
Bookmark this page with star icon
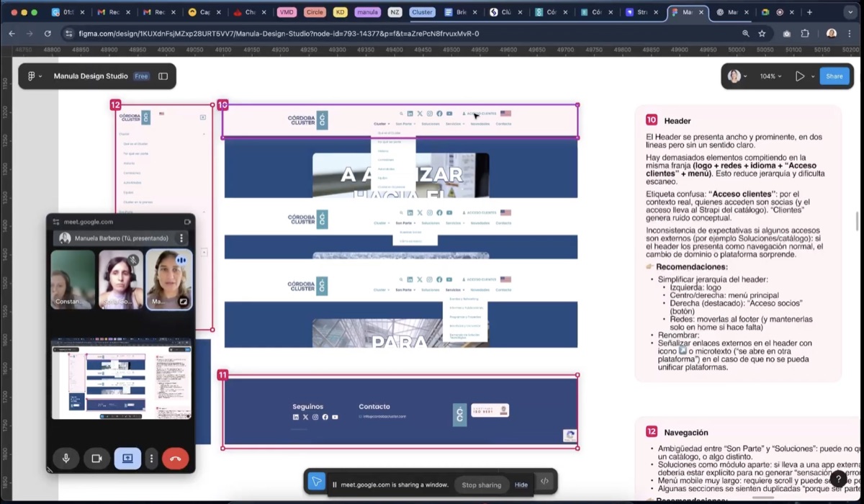coord(762,34)
